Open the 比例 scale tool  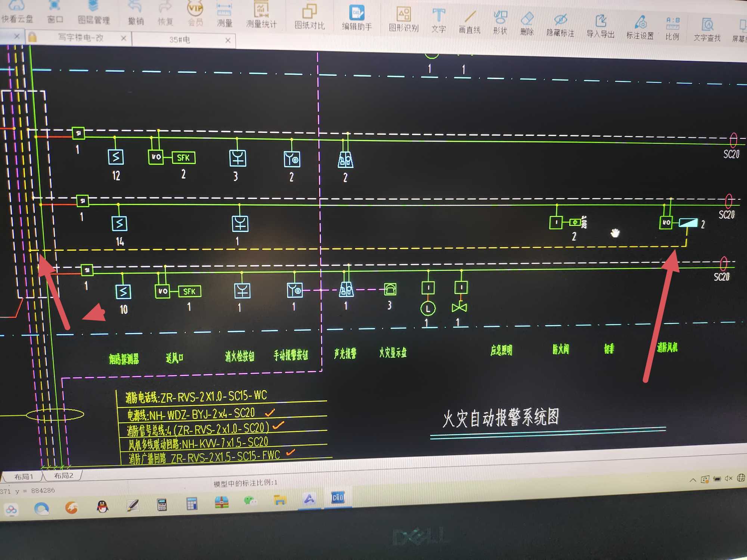click(x=672, y=28)
